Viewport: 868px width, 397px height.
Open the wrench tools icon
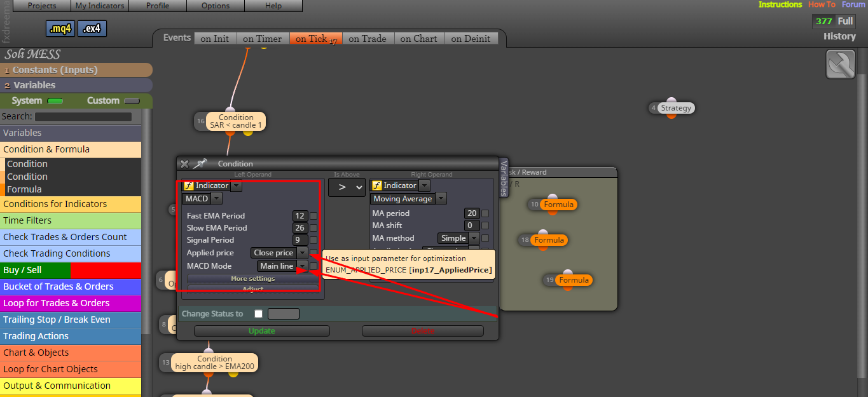(x=841, y=65)
